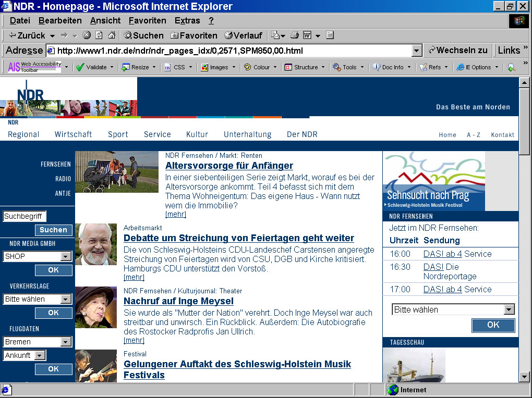The width and height of the screenshot is (532, 398).
Task: Go to browser home page icon
Action: (x=111, y=35)
